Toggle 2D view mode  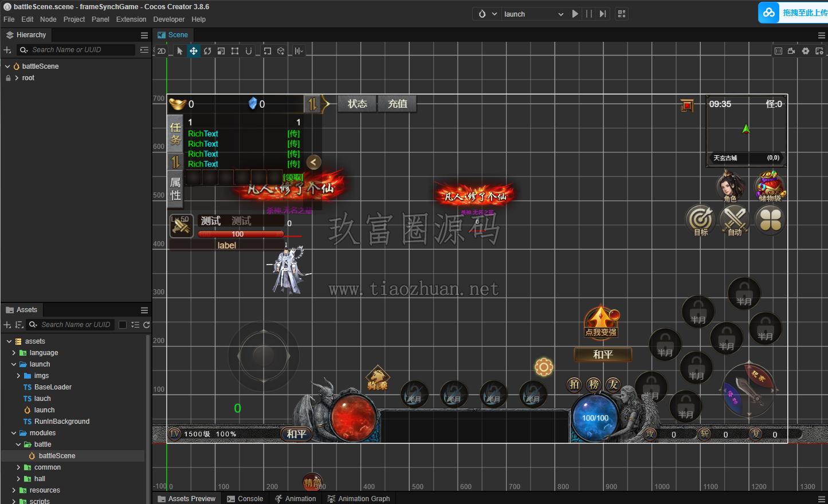coord(162,51)
